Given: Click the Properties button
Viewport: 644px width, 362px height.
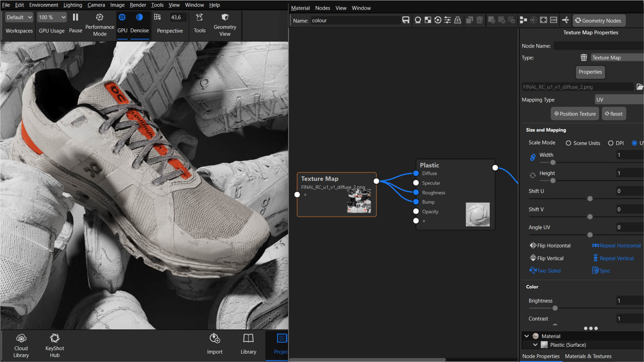Looking at the screenshot, I should click(x=590, y=72).
